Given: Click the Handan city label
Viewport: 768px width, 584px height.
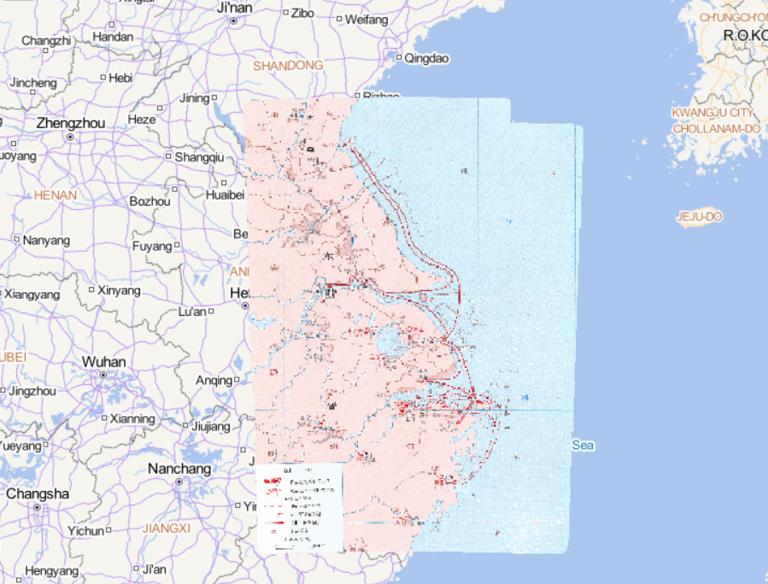Looking at the screenshot, I should (x=113, y=37).
